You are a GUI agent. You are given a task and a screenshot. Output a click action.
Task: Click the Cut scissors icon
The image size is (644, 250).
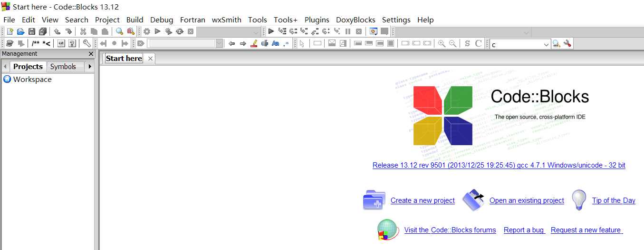[83, 31]
